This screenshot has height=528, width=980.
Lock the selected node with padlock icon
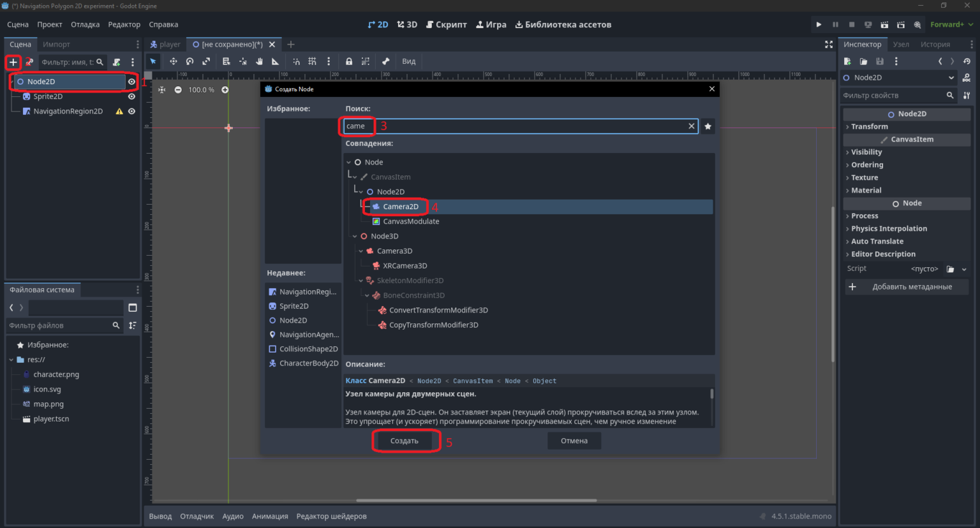pyautogui.click(x=349, y=61)
